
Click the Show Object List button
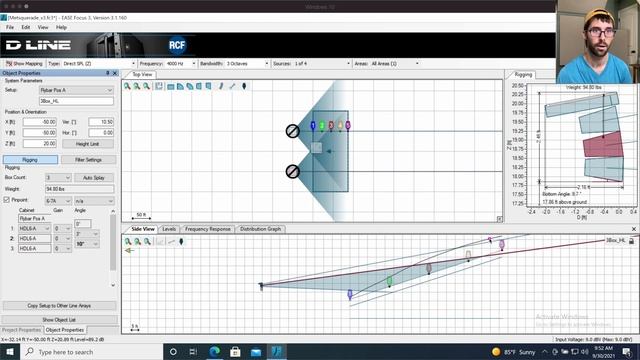tap(59, 320)
